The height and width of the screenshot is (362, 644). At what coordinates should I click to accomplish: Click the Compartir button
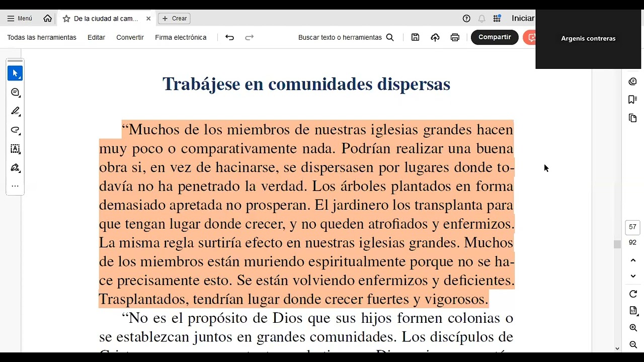pos(495,37)
